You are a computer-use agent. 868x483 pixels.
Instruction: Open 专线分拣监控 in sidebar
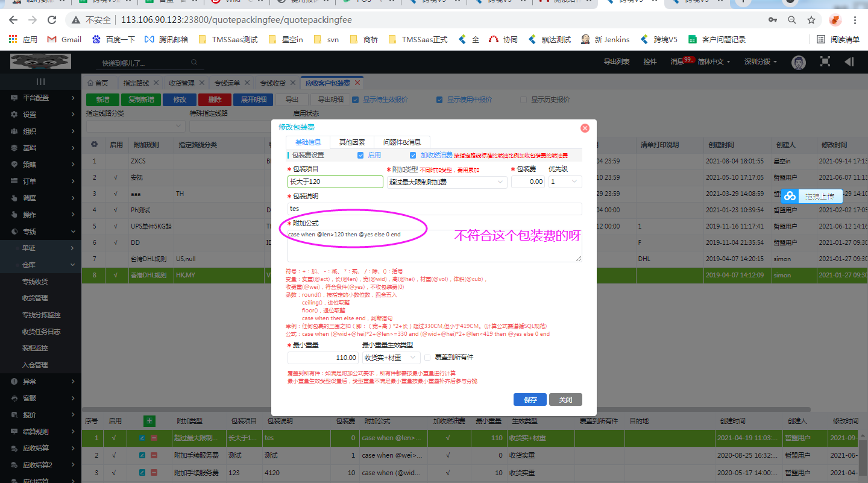point(41,315)
